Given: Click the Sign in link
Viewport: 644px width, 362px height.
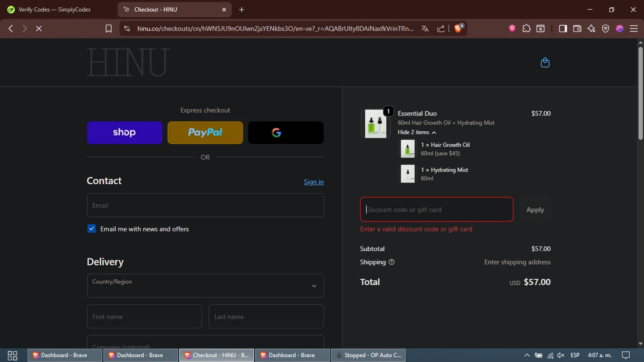Looking at the screenshot, I should tap(314, 182).
